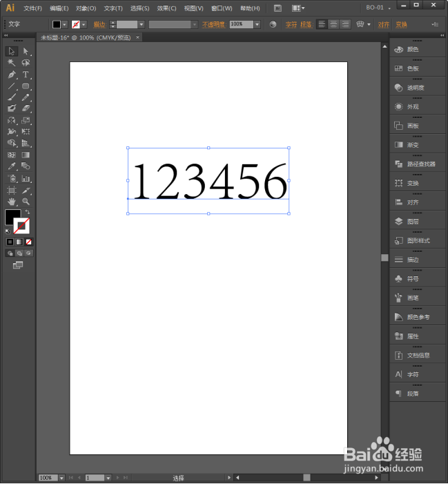Select the Paintbrush tool
This screenshot has height=484, width=448.
(12, 97)
